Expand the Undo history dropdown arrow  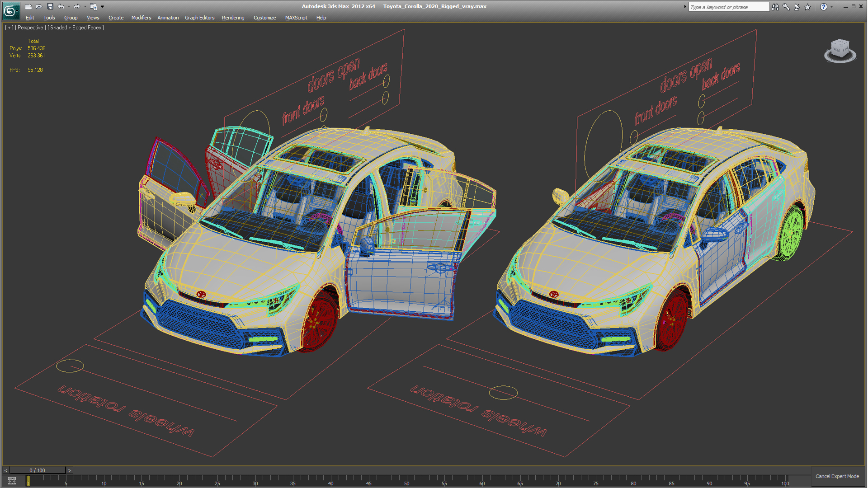point(69,7)
